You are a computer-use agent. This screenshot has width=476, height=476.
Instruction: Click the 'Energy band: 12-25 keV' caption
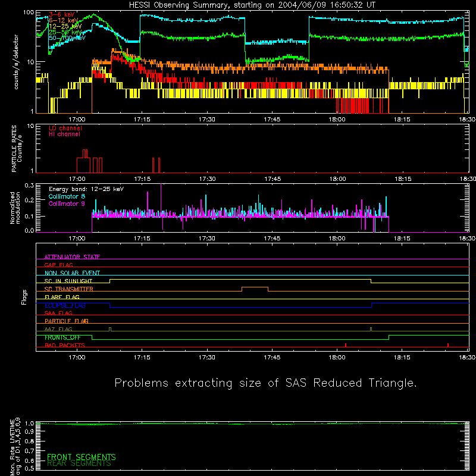86,189
